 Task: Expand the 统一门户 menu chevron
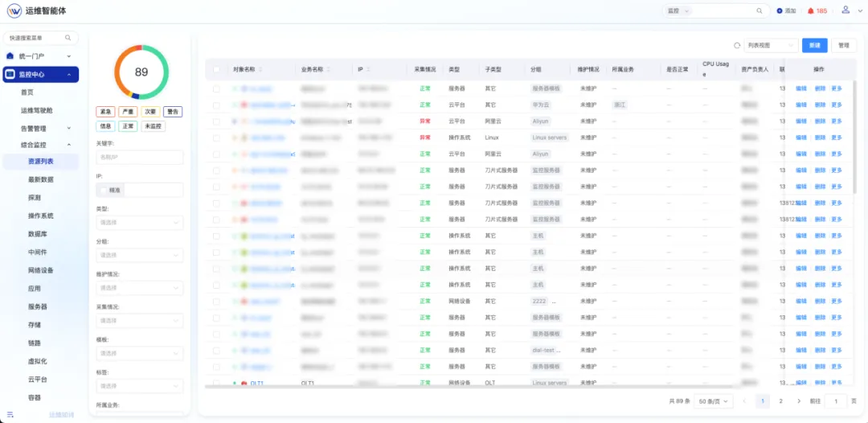click(68, 56)
